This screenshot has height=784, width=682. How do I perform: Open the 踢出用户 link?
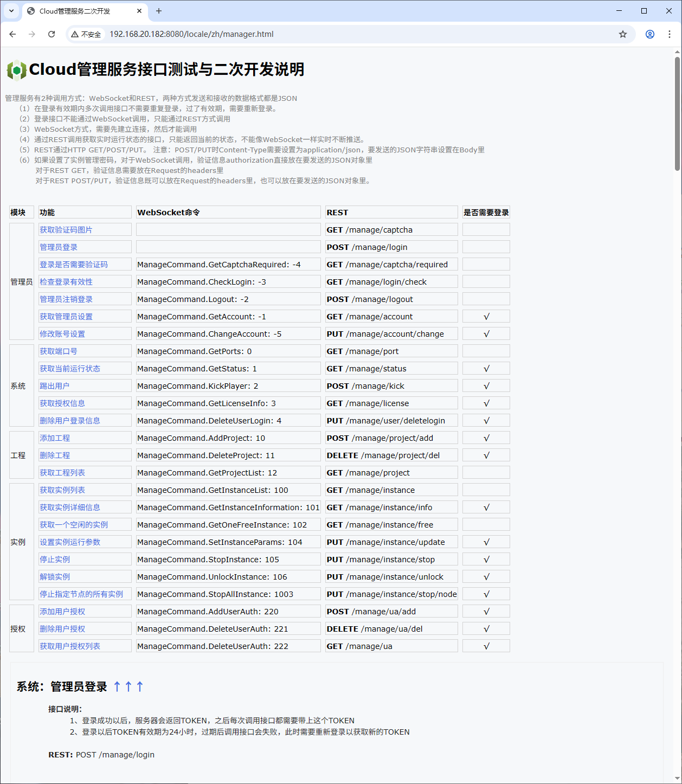pyautogui.click(x=54, y=386)
